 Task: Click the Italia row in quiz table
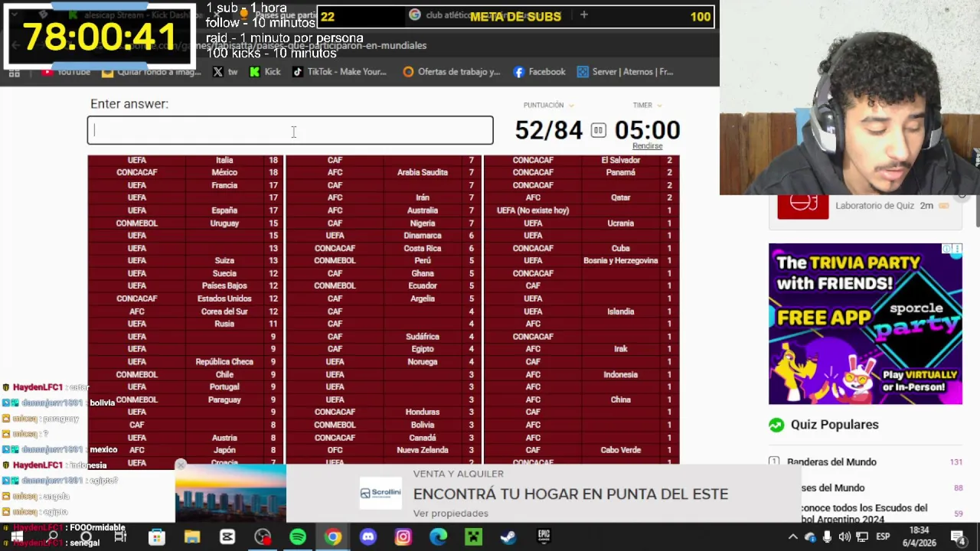pos(185,160)
